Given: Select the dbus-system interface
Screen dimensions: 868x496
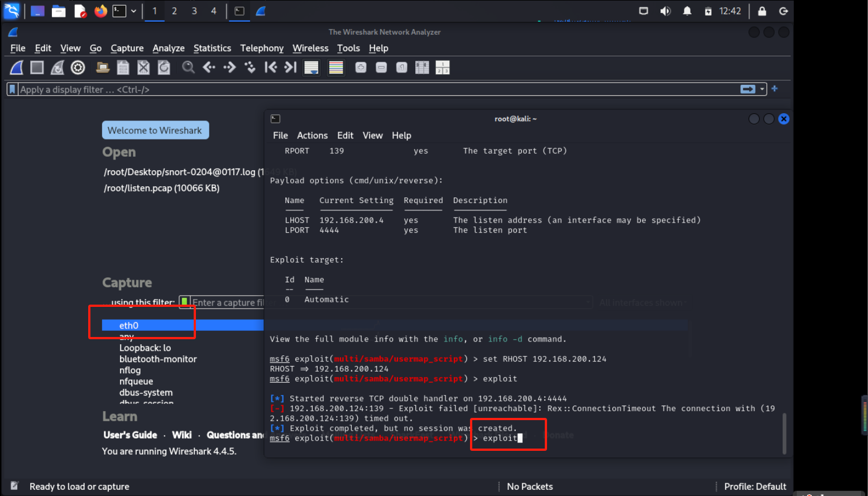Looking at the screenshot, I should tap(146, 393).
